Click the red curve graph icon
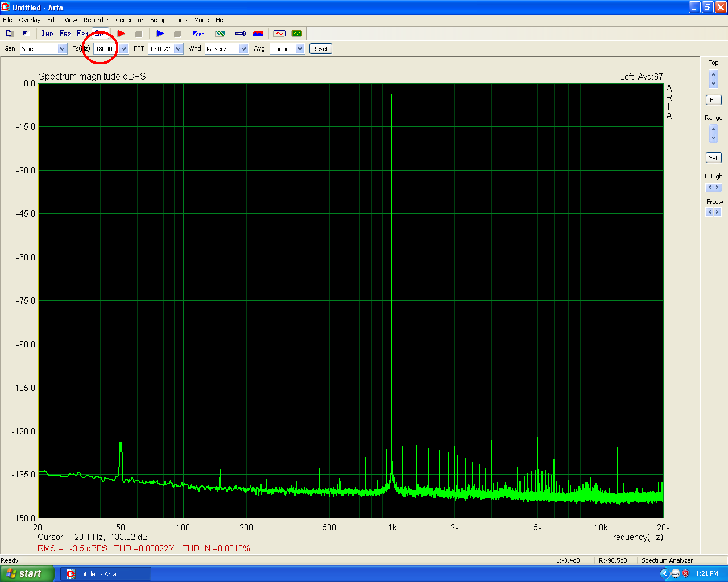728x582 pixels. [279, 34]
